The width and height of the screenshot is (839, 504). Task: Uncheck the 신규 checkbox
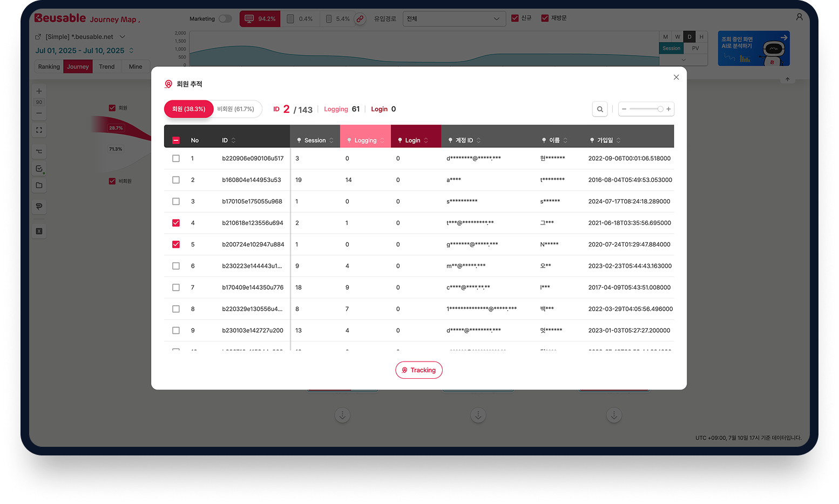[x=515, y=18]
